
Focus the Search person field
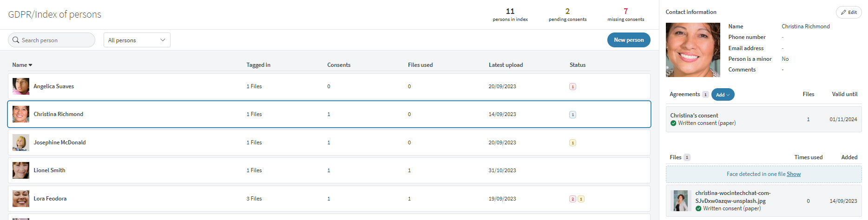[x=52, y=40]
